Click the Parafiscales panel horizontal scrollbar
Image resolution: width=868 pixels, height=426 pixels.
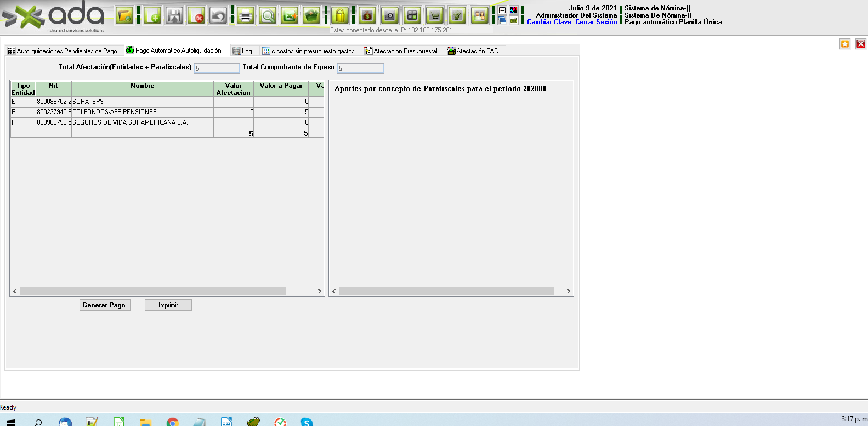tap(446, 292)
